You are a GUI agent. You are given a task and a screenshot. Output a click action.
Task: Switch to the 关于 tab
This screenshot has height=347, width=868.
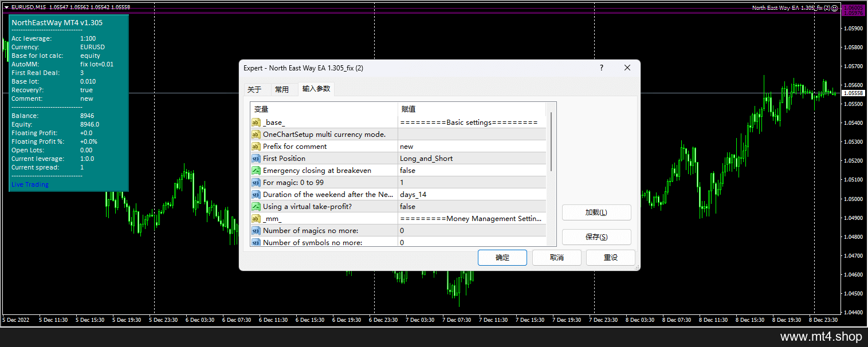click(254, 89)
